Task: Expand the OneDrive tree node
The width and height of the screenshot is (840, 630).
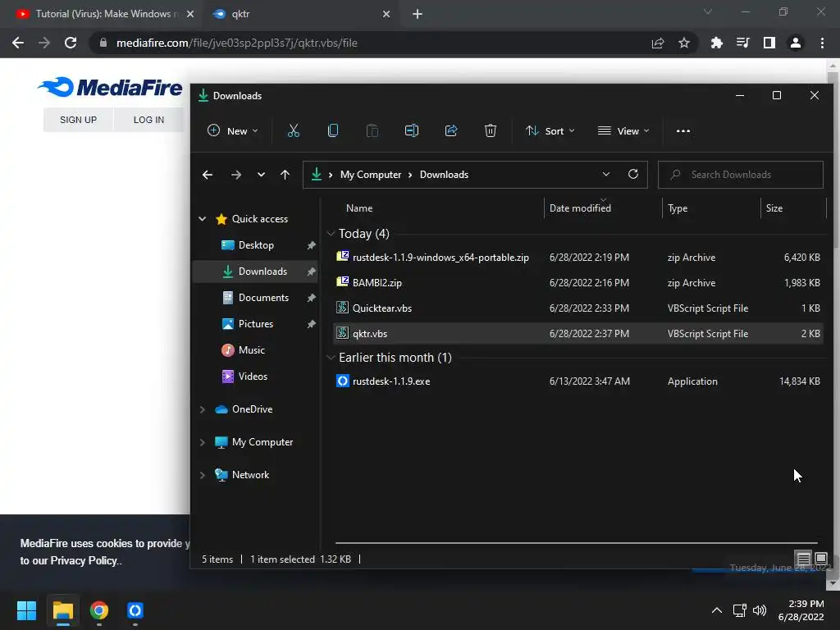Action: [x=203, y=409]
